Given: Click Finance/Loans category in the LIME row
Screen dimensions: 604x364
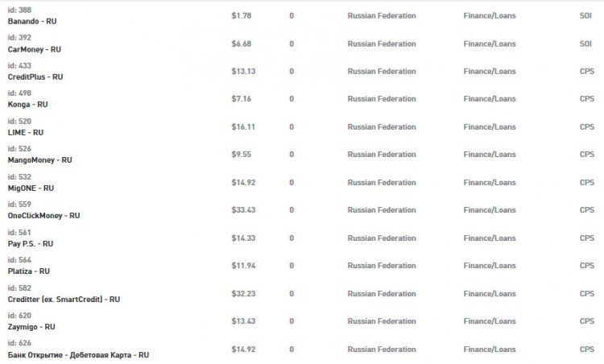Looking at the screenshot, I should coord(490,126).
